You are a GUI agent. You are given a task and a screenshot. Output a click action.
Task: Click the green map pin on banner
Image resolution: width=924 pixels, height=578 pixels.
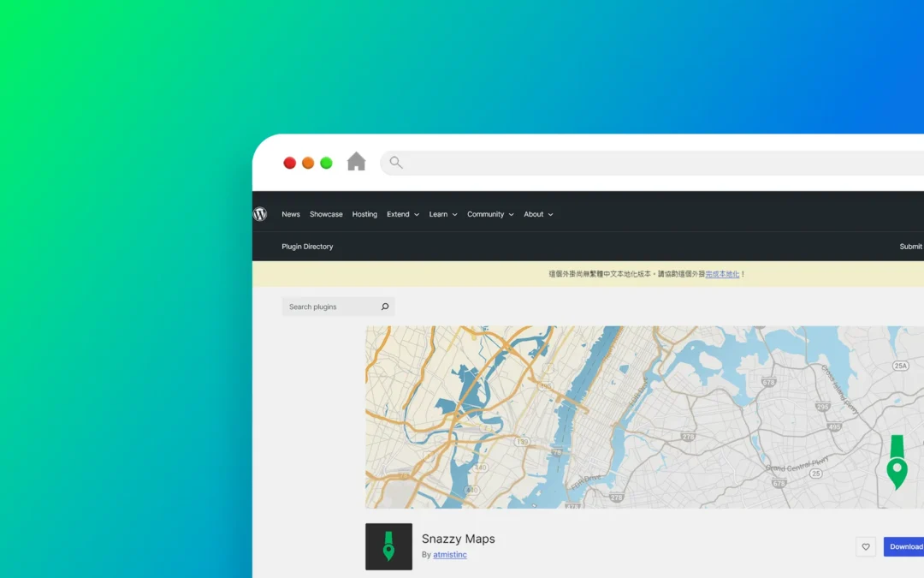pyautogui.click(x=897, y=462)
